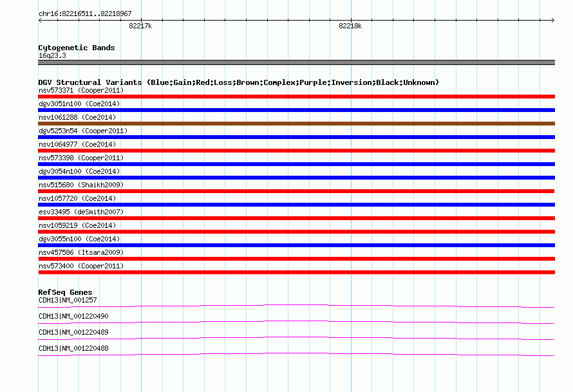Open variant nsv1057720 (Coe2014) label
Image resolution: width=573 pixels, height=392 pixels.
pos(77,198)
